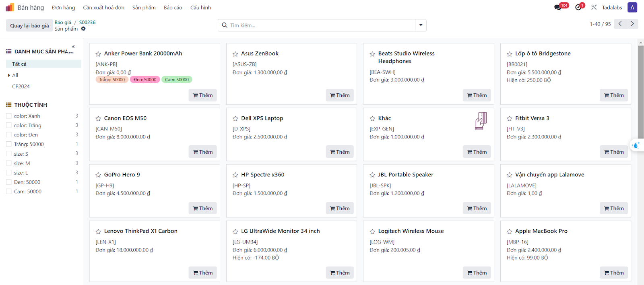Star Vận chuyển app Lalamove
This screenshot has height=285, width=644.
click(510, 175)
